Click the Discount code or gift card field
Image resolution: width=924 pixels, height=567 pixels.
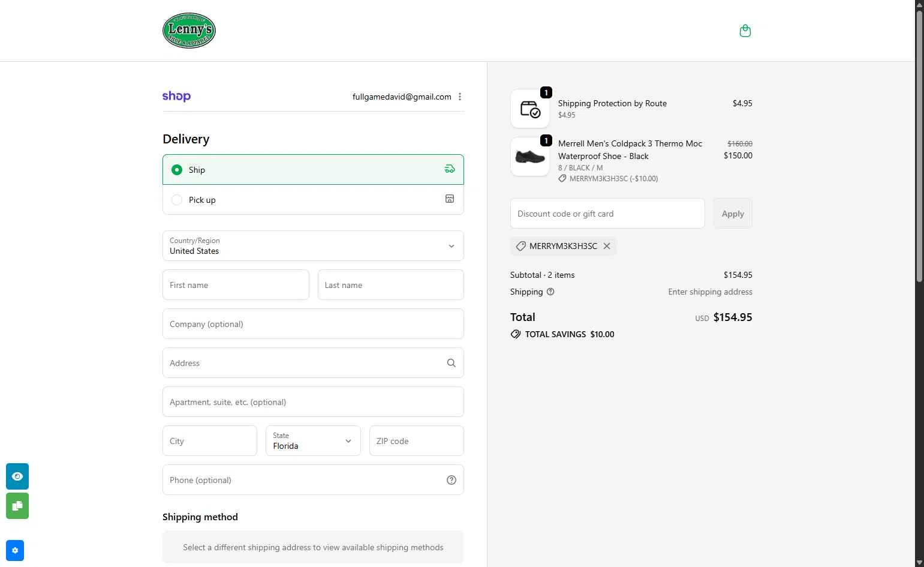[x=607, y=214]
